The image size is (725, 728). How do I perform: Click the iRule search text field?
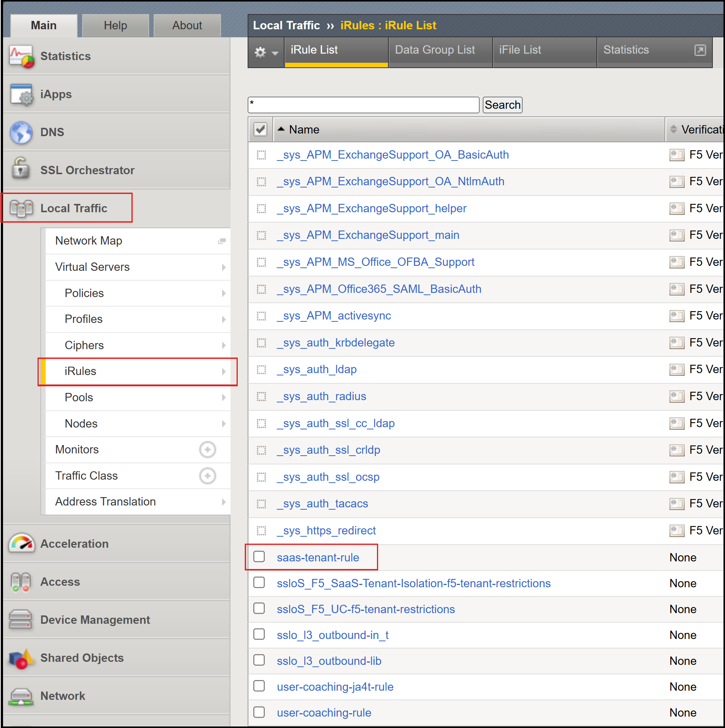pyautogui.click(x=363, y=105)
